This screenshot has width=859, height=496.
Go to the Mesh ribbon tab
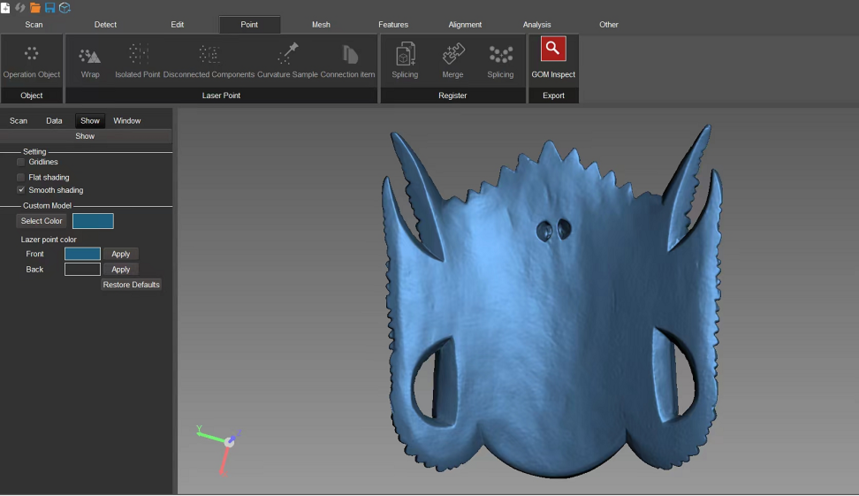(x=321, y=25)
